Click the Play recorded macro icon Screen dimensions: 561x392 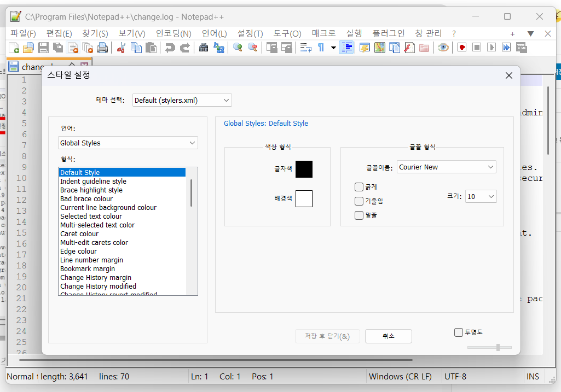[x=491, y=48]
